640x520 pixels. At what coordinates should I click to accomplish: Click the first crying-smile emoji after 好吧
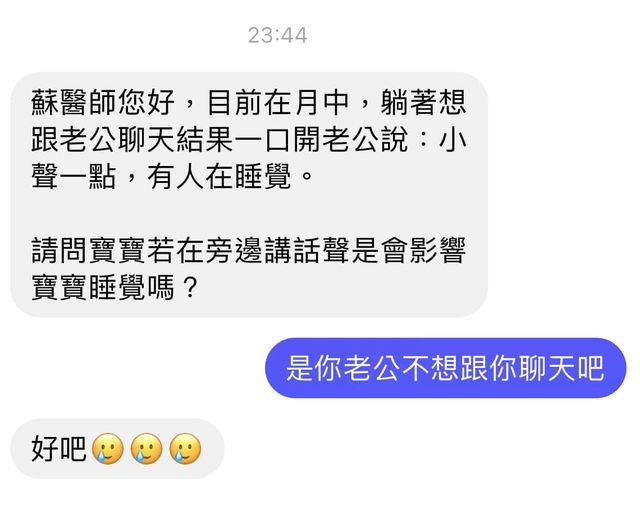tap(108, 448)
